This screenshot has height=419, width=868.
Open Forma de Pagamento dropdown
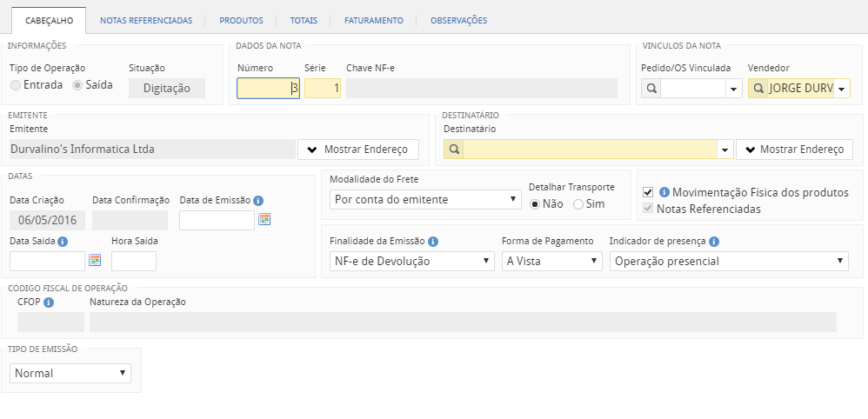click(x=551, y=261)
